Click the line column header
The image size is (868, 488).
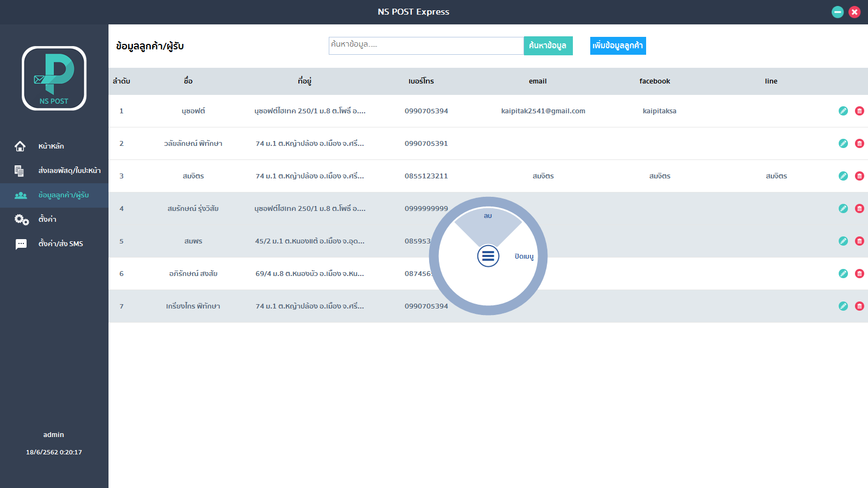pyautogui.click(x=771, y=81)
